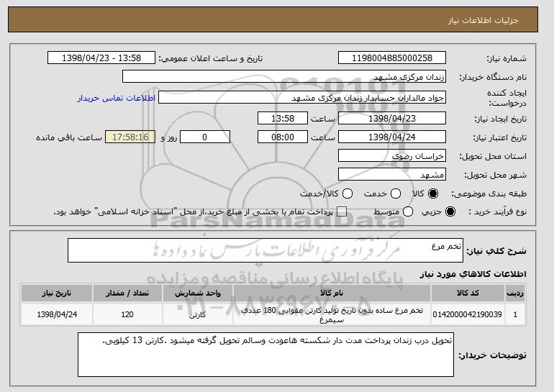Click the جزئیات اطلاعات نیاز header title
Screen dimensions: 554x392
pos(483,20)
